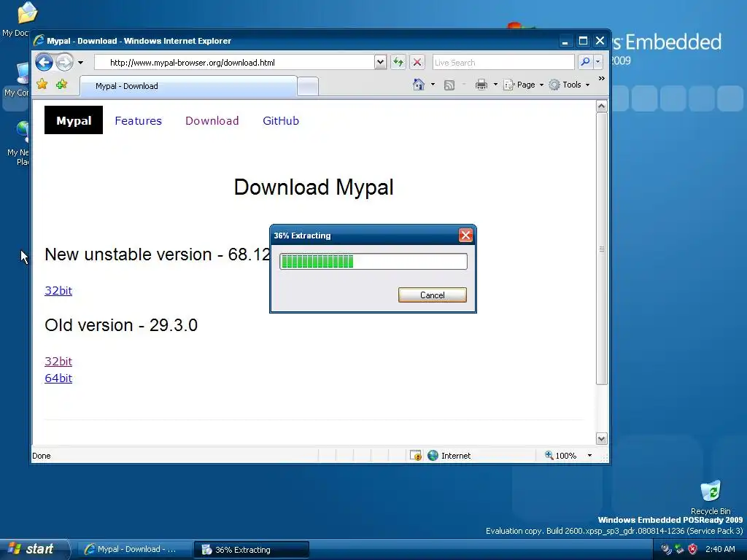The height and width of the screenshot is (560, 747).
Task: Expand the Home button dropdown arrow
Action: pos(433,85)
